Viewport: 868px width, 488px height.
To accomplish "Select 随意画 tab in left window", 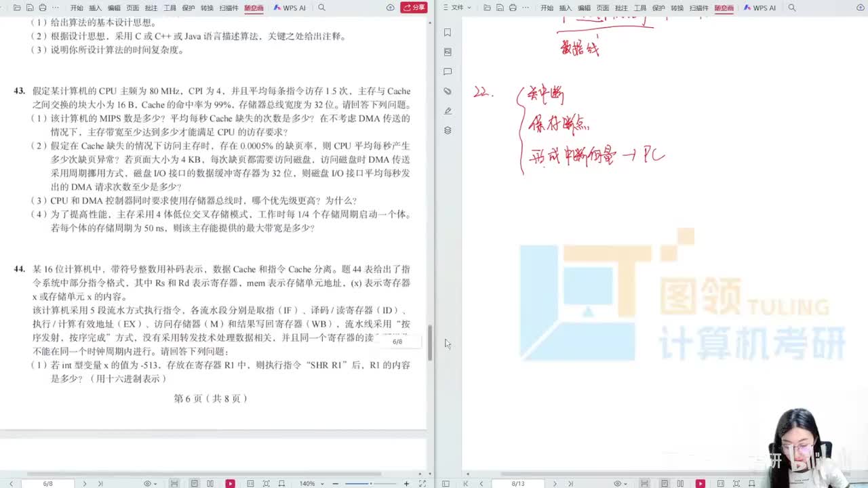I will pyautogui.click(x=254, y=8).
